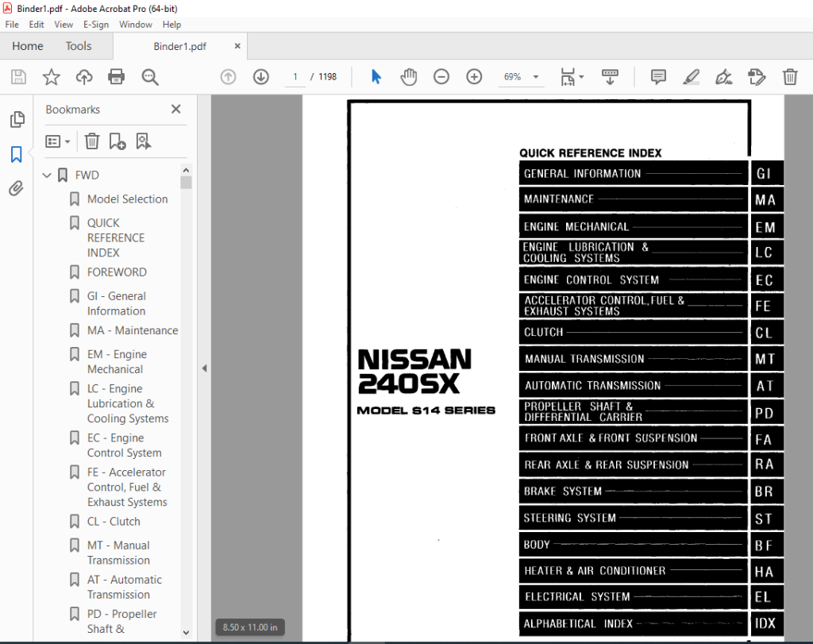Go to next page arrow
The height and width of the screenshot is (644, 813).
(x=260, y=77)
